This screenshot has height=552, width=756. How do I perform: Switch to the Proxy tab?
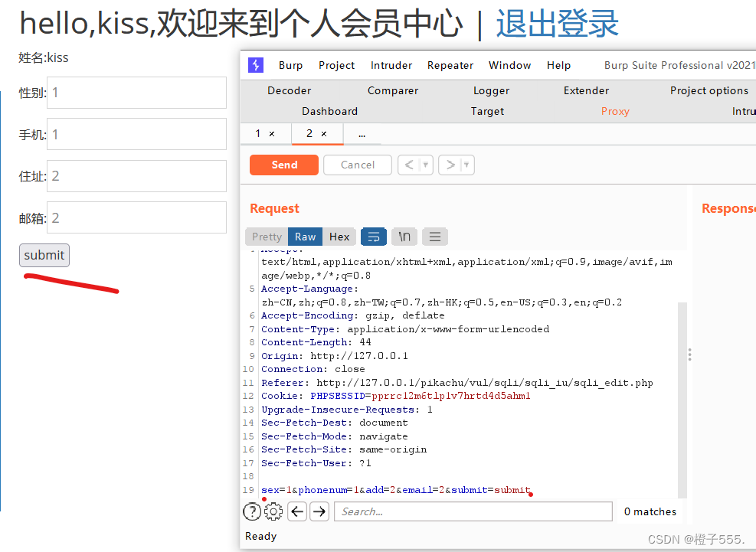tap(615, 111)
